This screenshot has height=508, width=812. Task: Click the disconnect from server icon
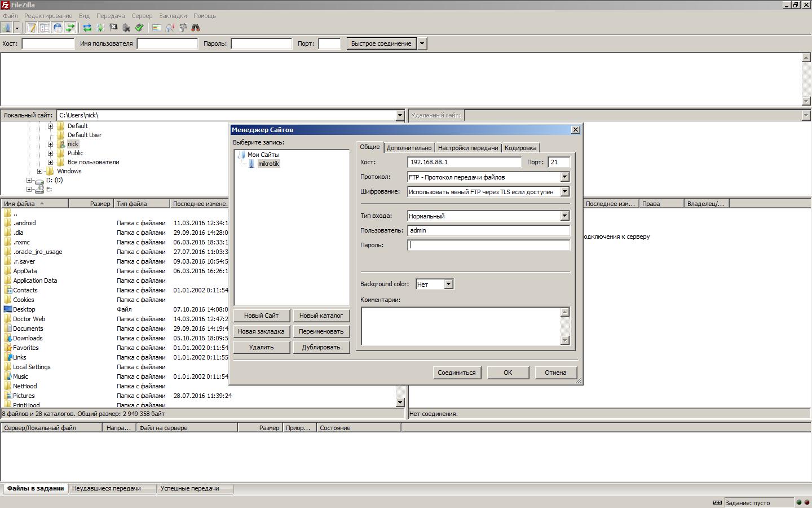tap(126, 28)
